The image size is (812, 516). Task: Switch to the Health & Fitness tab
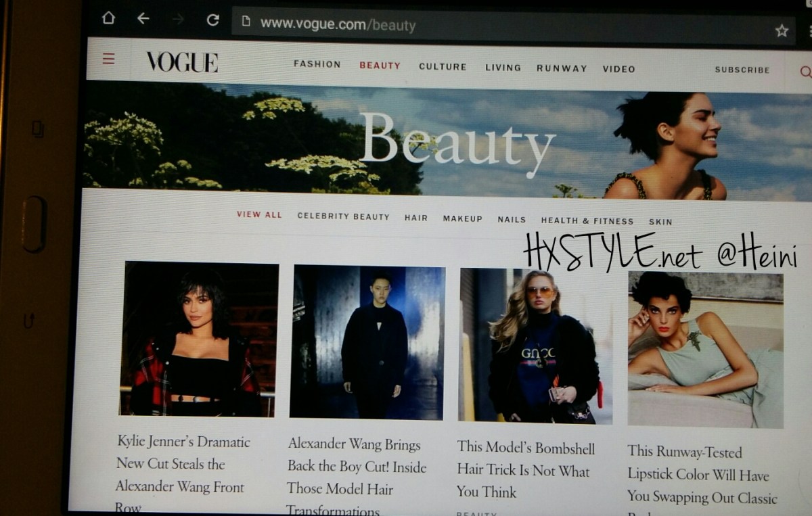(x=587, y=220)
